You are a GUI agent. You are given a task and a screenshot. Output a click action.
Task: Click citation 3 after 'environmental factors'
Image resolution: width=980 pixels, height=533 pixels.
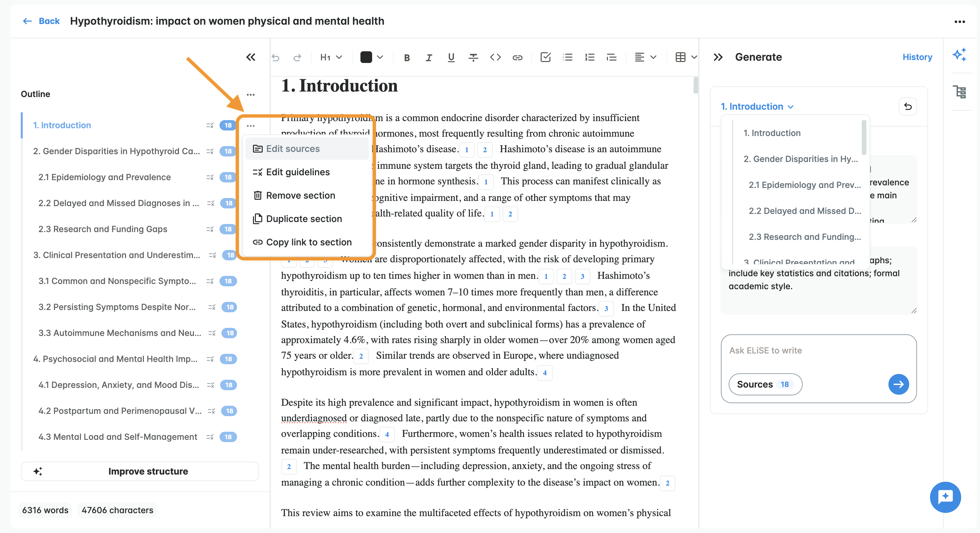coord(606,309)
